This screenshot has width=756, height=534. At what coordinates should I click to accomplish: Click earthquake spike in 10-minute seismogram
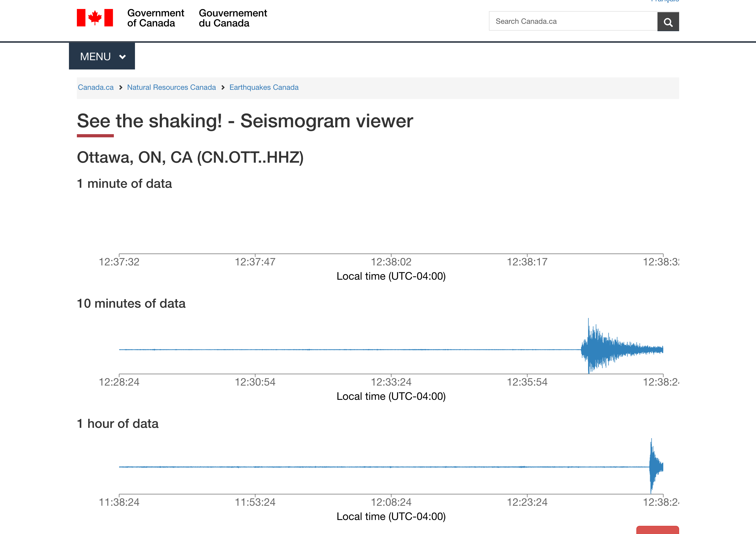(589, 348)
